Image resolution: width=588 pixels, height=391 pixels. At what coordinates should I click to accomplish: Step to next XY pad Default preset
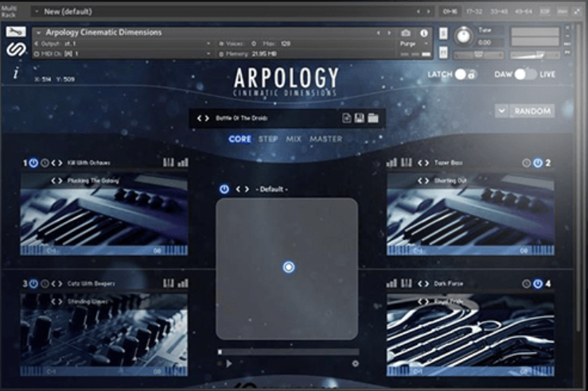tap(247, 189)
